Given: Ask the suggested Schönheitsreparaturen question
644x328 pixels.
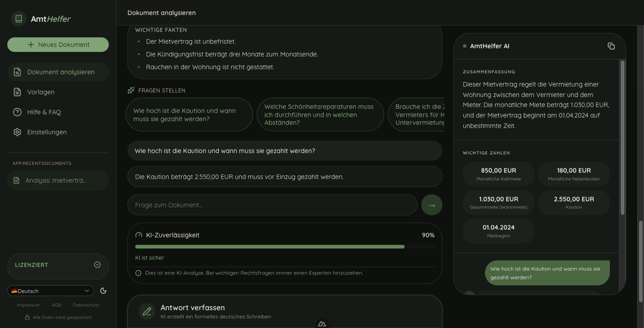Looking at the screenshot, I should (320, 115).
